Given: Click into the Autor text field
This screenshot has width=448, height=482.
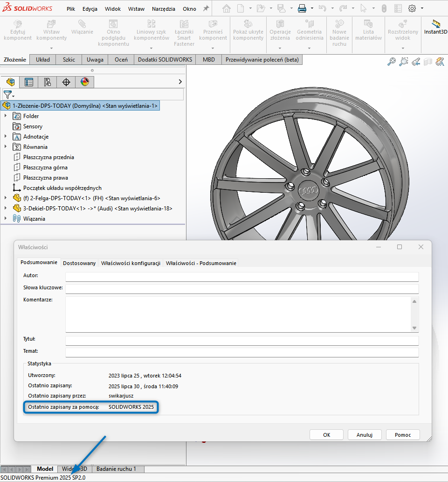Looking at the screenshot, I should 241,277.
